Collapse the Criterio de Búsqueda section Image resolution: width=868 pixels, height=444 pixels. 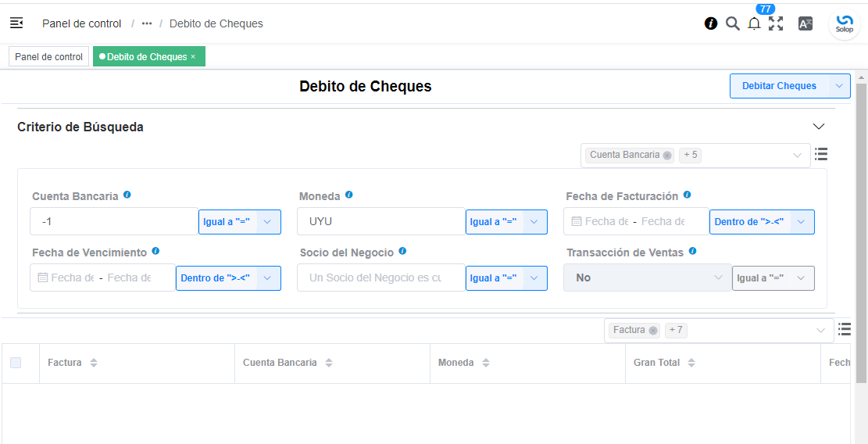pos(819,127)
